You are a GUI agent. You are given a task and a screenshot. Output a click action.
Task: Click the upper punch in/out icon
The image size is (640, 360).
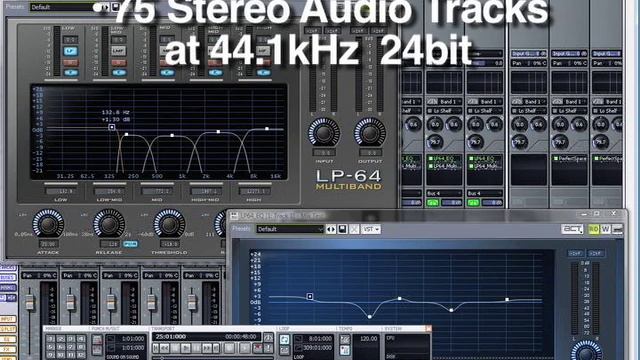point(97,339)
